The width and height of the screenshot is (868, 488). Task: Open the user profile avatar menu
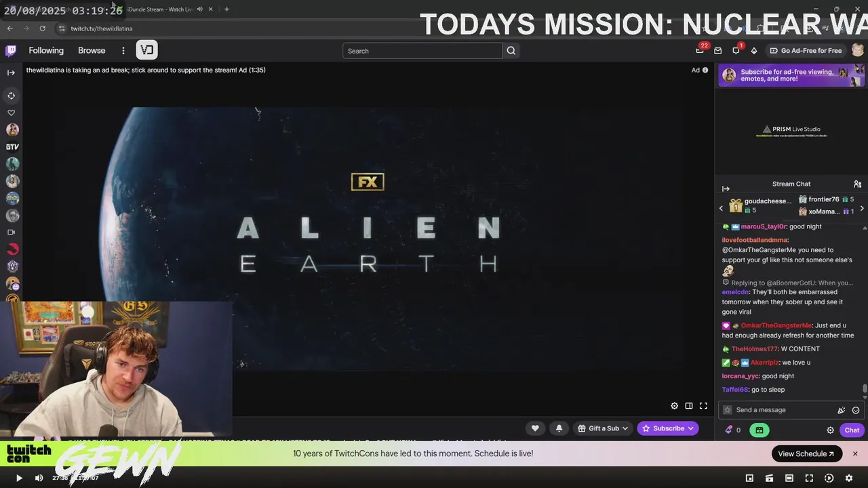coord(858,50)
